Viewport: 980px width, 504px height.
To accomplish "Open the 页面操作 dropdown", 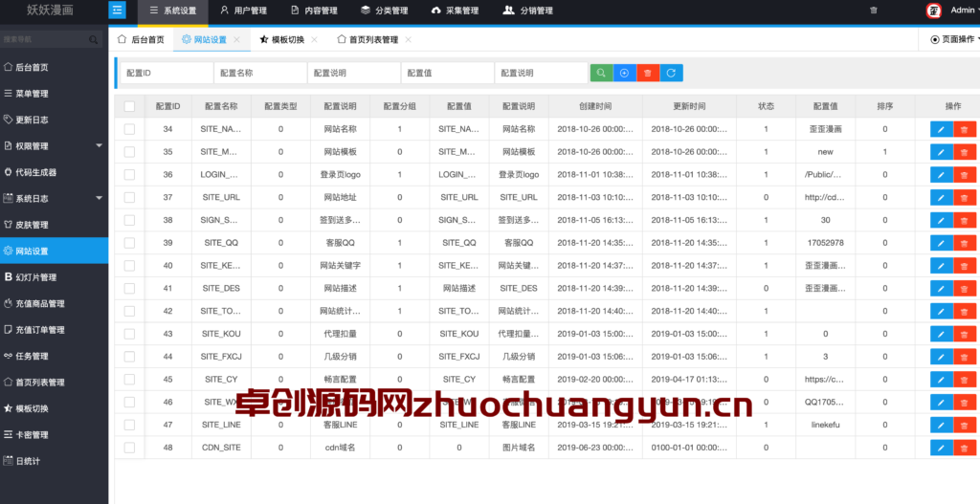I will coord(955,39).
